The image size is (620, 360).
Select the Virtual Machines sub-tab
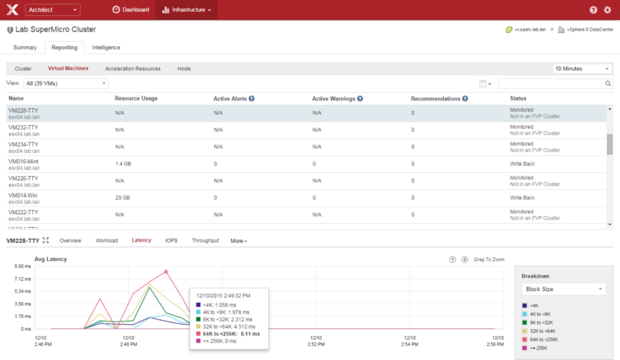68,68
